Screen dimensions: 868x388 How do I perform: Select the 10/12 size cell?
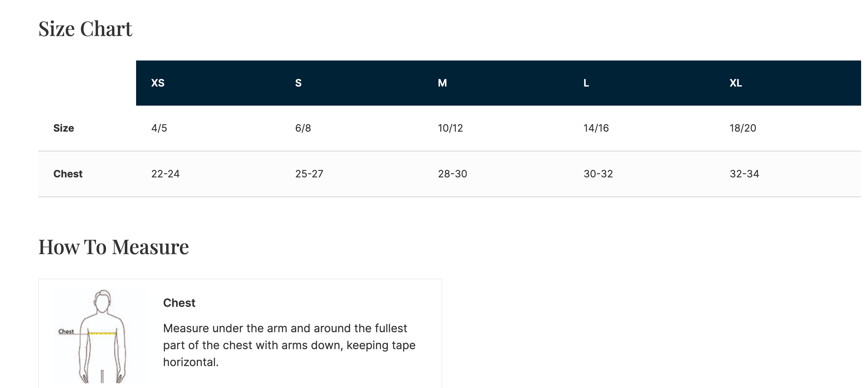(450, 128)
